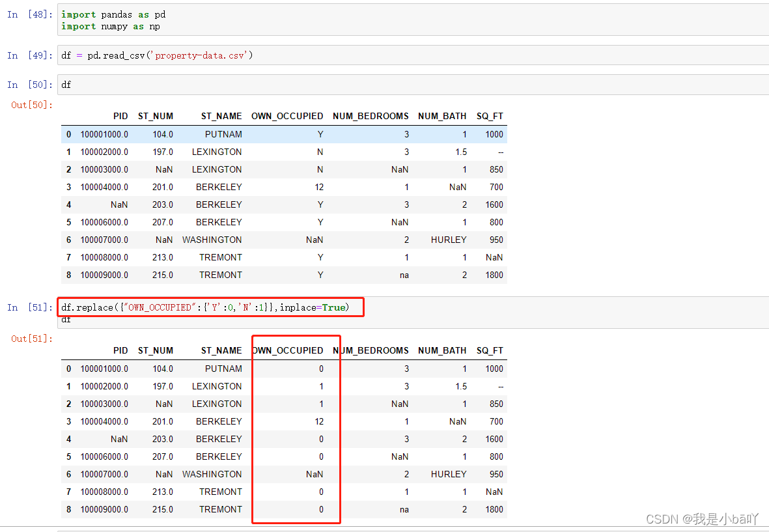Screen dimensions: 769x532
Task: Click OWN_OCCUPIED NaN in row 6 of Out[50]
Action: pos(315,240)
